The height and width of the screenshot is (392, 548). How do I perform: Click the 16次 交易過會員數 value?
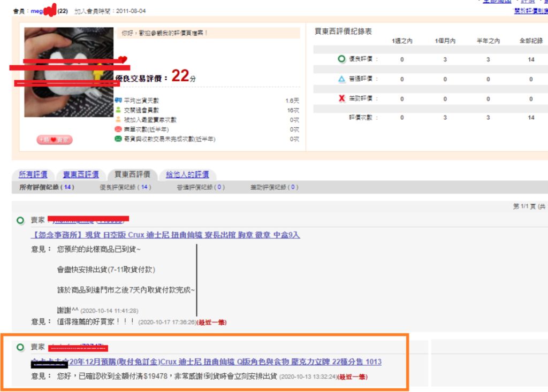[293, 110]
